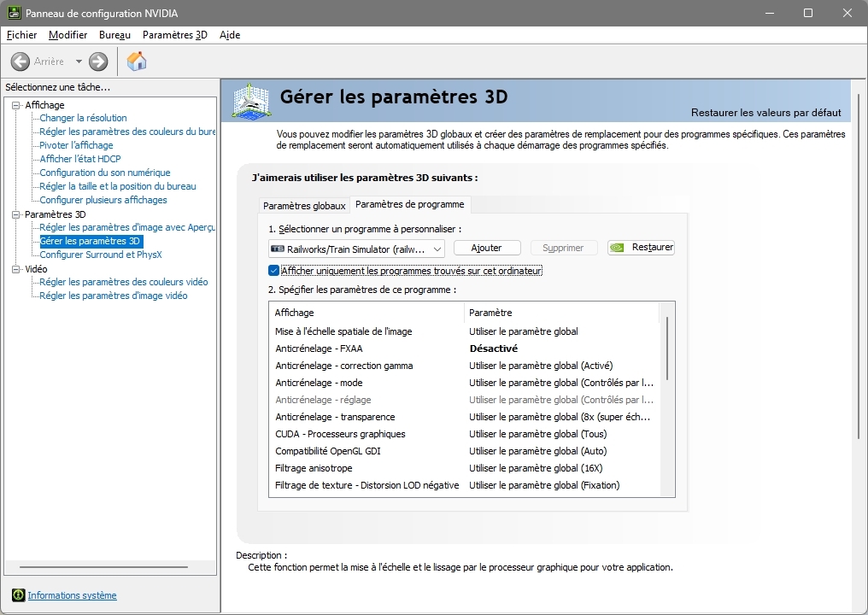Click the Forward arrow icon
The width and height of the screenshot is (868, 615).
tap(98, 61)
